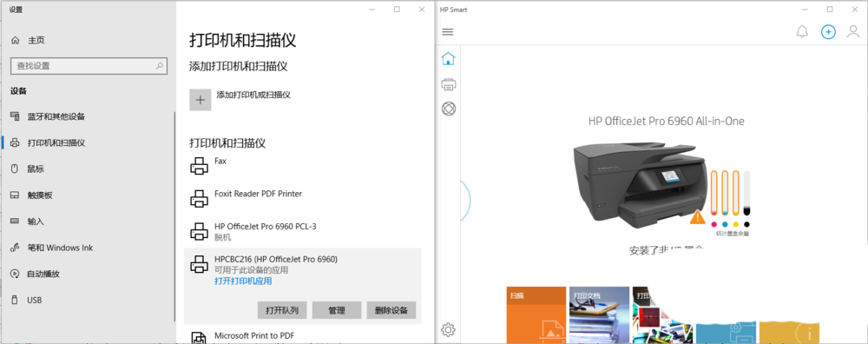The width and height of the screenshot is (868, 344).
Task: Click the 打开队列 button
Action: pos(282,310)
